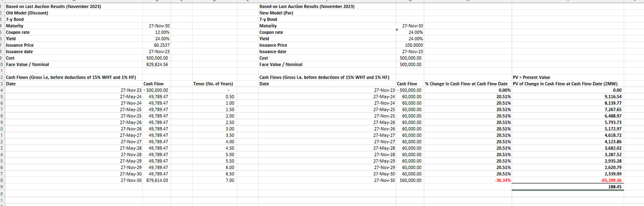644x206 pixels.
Task: Select tenor value 5.00
Action: tap(229, 154)
